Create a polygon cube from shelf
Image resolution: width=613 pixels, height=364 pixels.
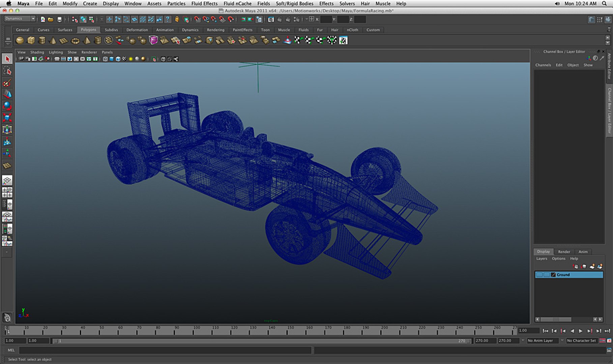pos(31,40)
